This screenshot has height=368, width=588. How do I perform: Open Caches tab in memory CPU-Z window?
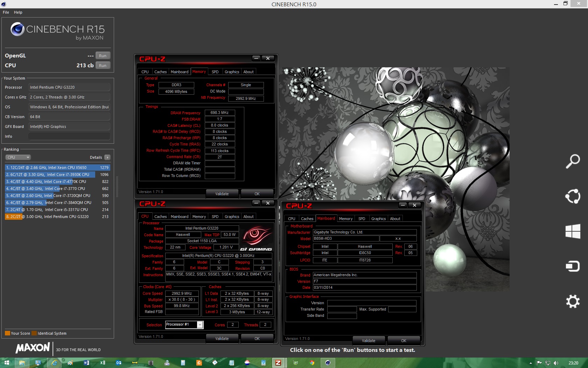(x=160, y=71)
